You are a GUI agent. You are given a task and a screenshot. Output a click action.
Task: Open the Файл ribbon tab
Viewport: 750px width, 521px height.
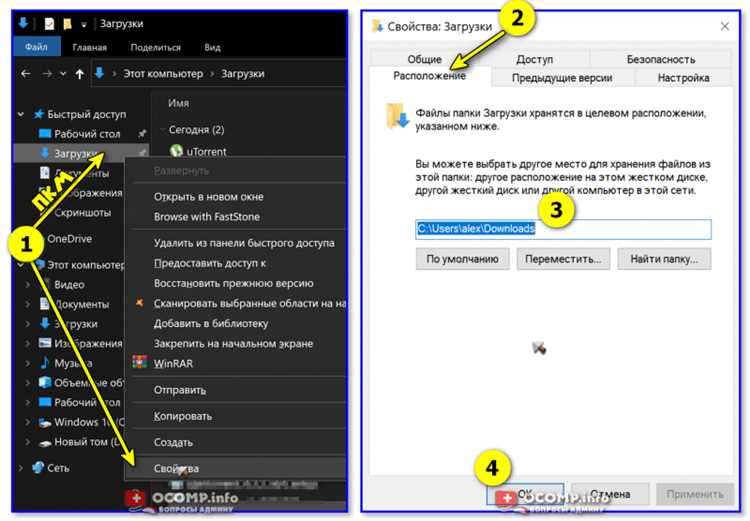click(x=36, y=47)
